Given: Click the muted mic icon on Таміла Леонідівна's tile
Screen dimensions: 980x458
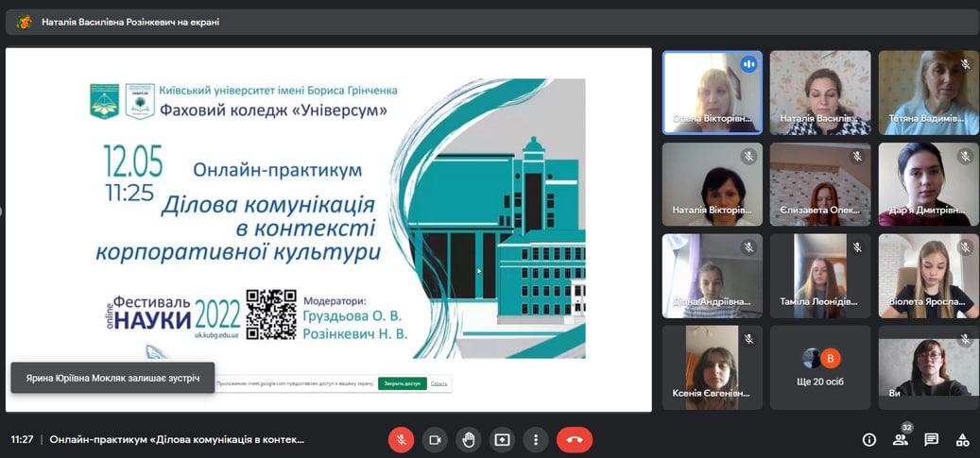Looking at the screenshot, I should click(x=857, y=247).
